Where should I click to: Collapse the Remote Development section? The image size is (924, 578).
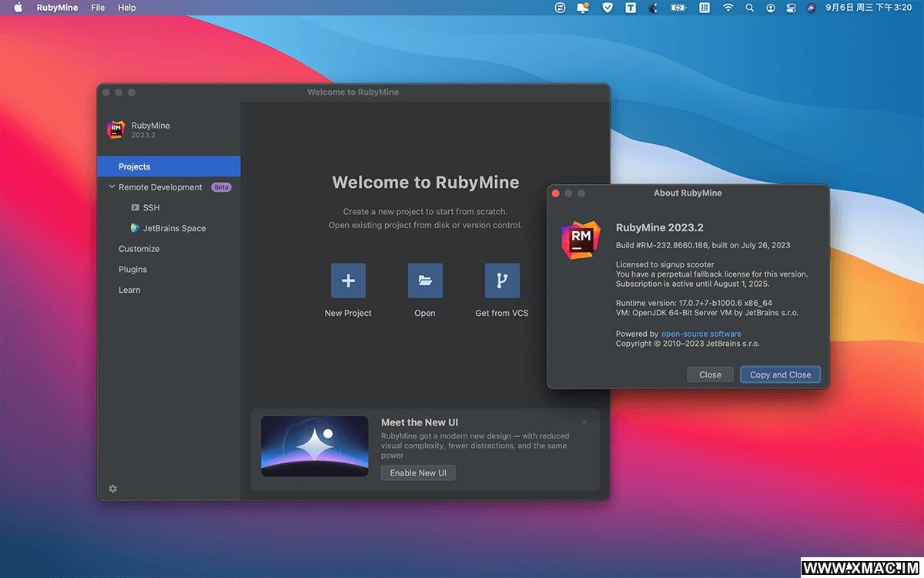pyautogui.click(x=112, y=187)
